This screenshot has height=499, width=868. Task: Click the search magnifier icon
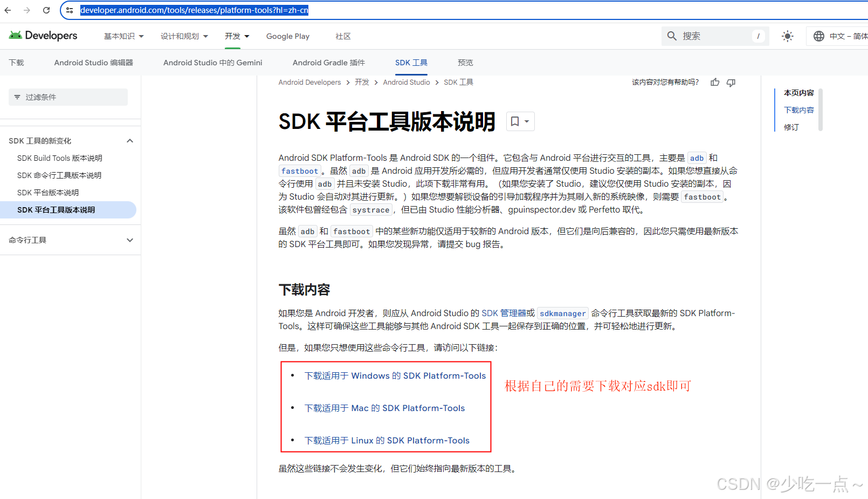coord(672,36)
